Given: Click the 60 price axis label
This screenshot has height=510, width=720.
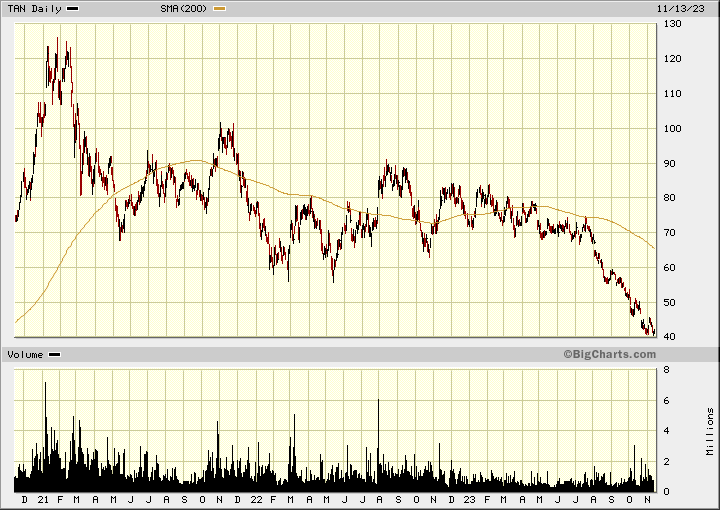Looking at the screenshot, I should coord(669,268).
